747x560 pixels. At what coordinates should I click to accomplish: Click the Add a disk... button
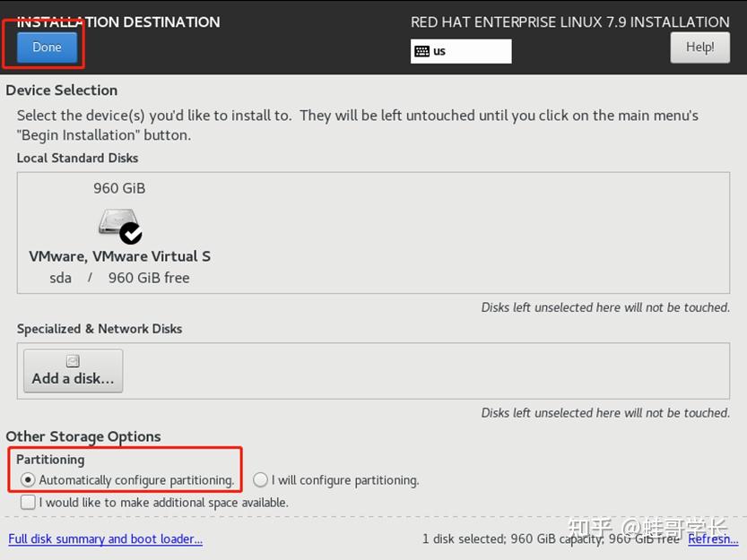tap(74, 371)
